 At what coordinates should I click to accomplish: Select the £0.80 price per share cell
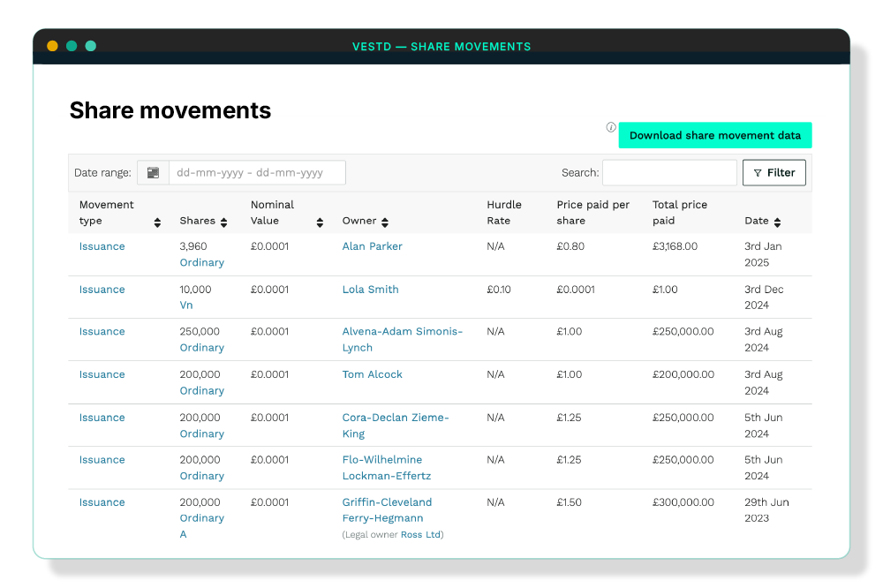click(570, 246)
